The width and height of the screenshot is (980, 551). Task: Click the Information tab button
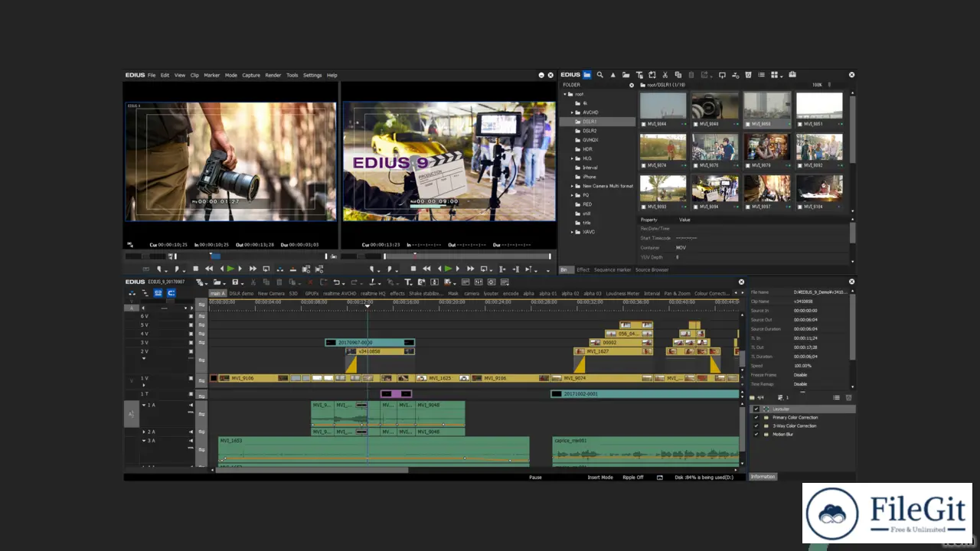[x=763, y=477]
